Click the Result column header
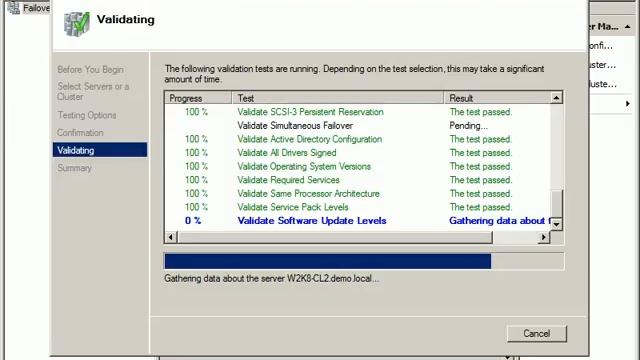The height and width of the screenshot is (360, 640). click(497, 98)
